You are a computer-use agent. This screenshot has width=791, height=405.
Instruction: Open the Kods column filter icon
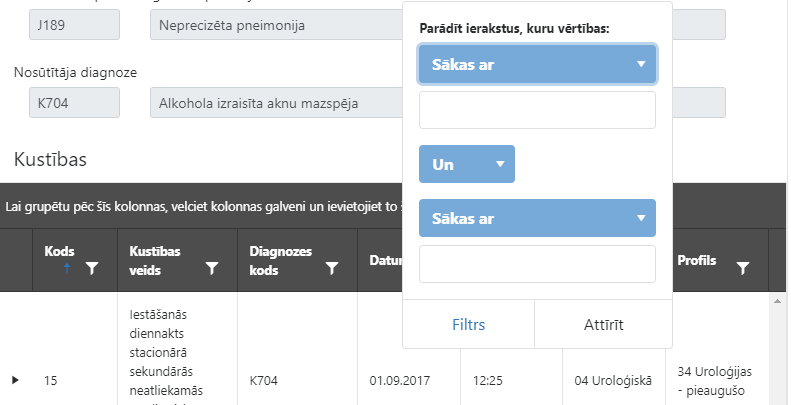(x=92, y=268)
